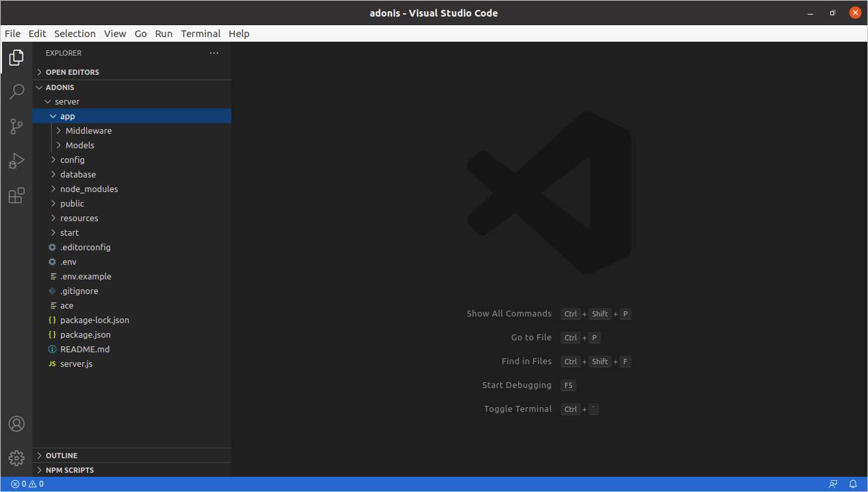Close the VS Code window
Screen dimensions: 868x492
click(855, 13)
